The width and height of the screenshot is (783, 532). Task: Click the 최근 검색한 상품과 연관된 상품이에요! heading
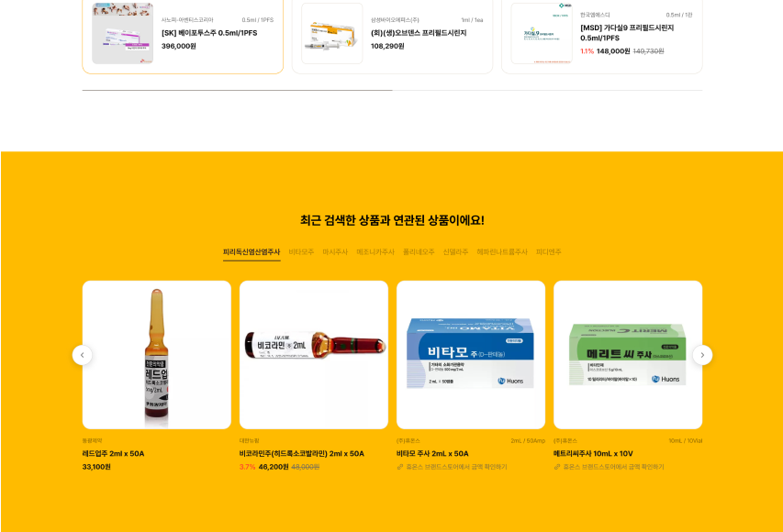tap(392, 220)
